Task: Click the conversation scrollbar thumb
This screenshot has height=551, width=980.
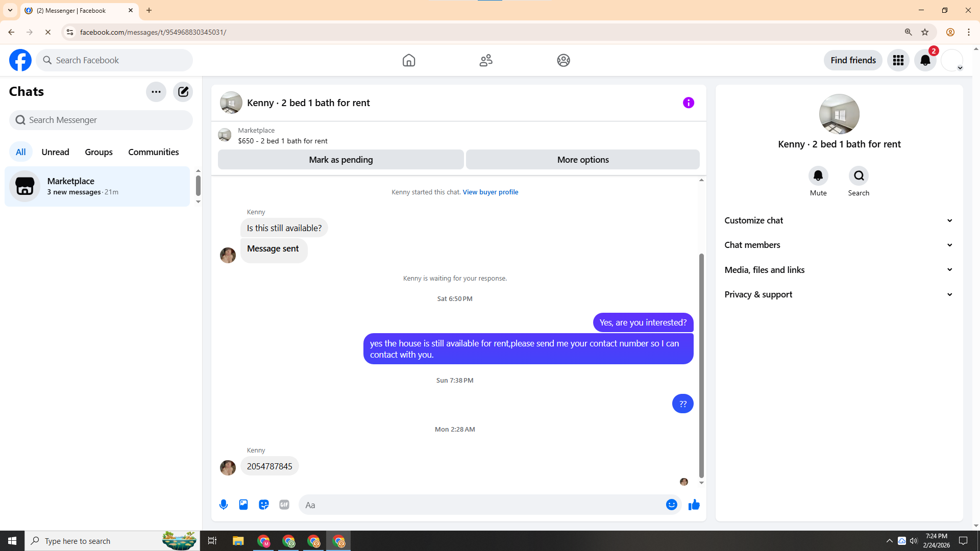Action: [x=701, y=365]
